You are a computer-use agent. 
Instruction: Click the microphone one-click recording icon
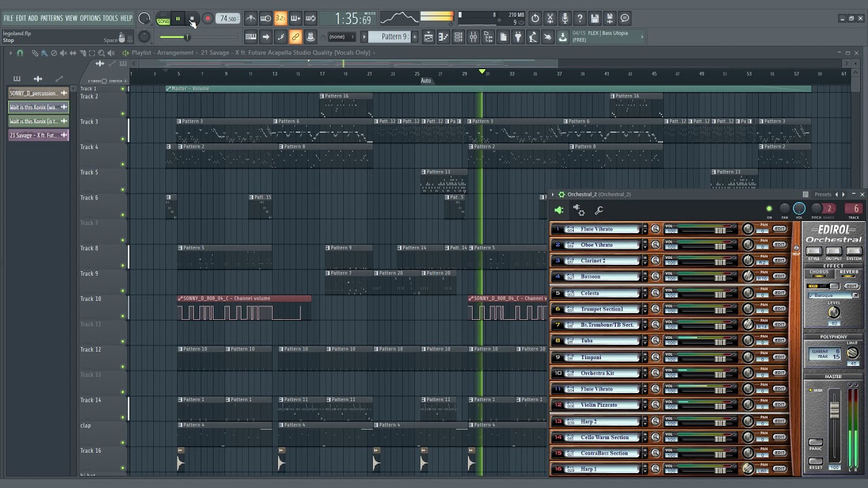565,18
